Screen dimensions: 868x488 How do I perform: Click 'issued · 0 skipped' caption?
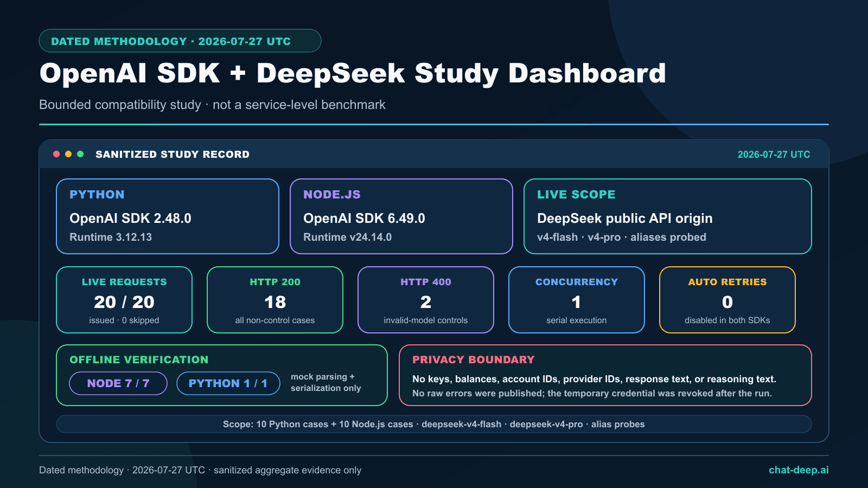(124, 320)
